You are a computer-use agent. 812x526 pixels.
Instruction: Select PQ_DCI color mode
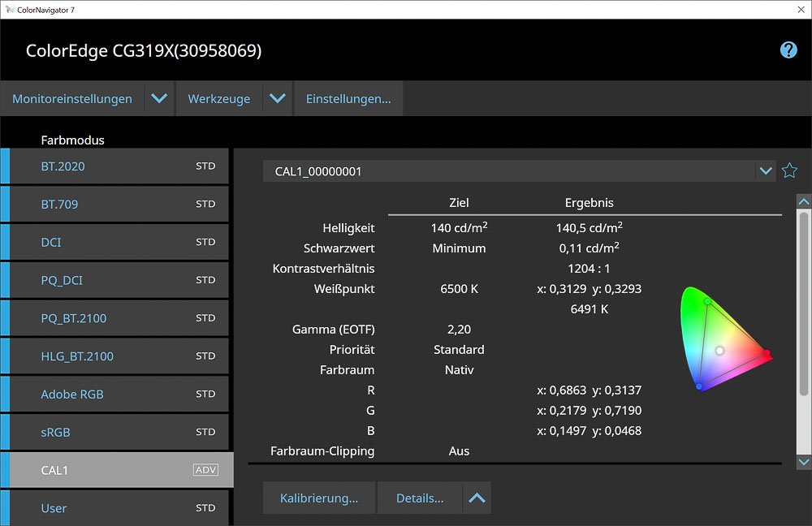click(114, 280)
